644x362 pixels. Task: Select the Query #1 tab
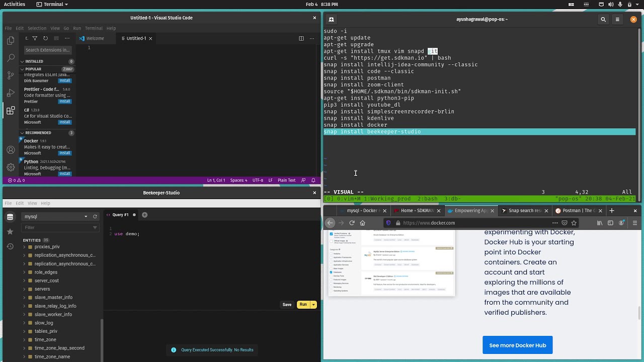tap(121, 215)
